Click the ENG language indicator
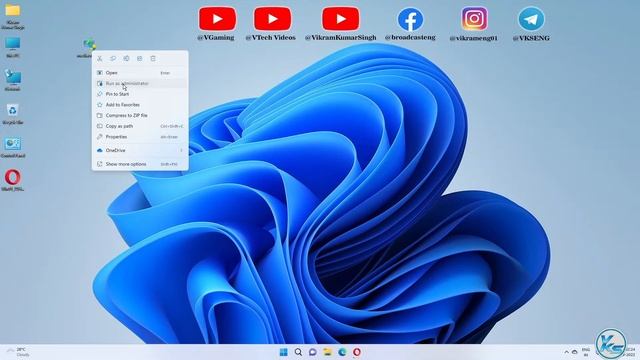Viewport: 640px width, 360px height. [586, 352]
